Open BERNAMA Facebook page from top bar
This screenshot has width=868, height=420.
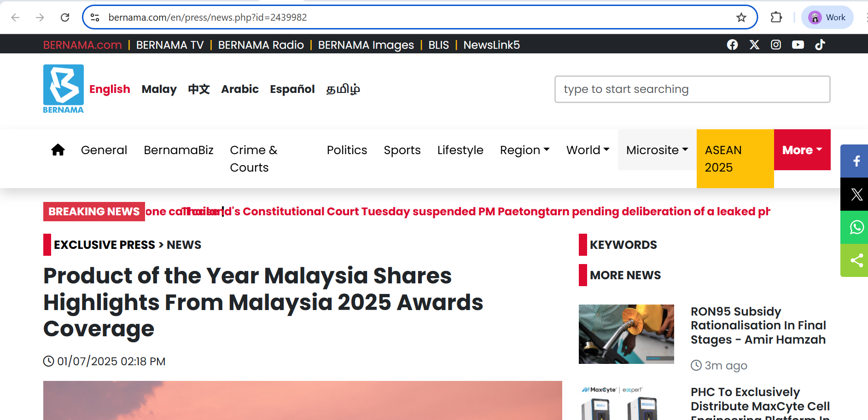(732, 45)
